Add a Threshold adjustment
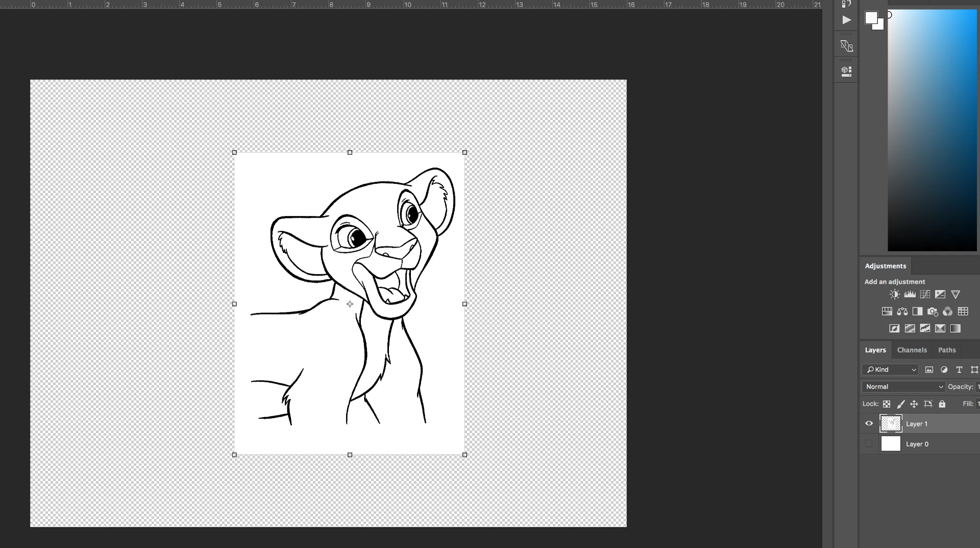The height and width of the screenshot is (548, 980). 925,328
